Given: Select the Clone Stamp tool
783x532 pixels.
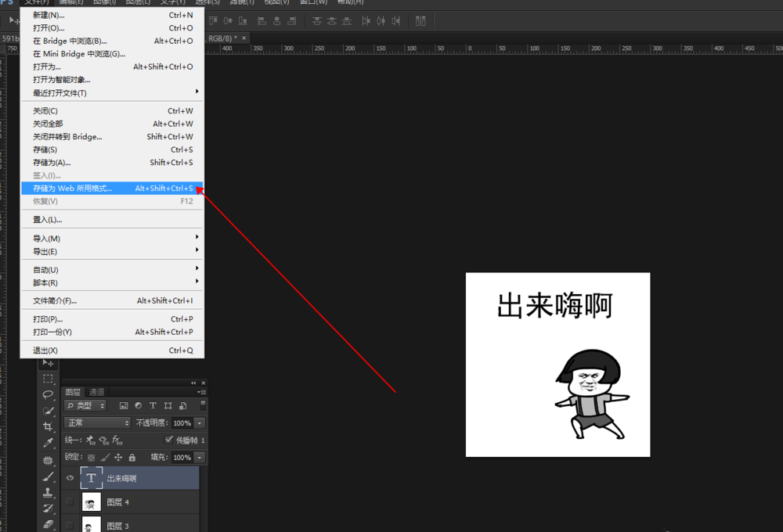Looking at the screenshot, I should 48,493.
